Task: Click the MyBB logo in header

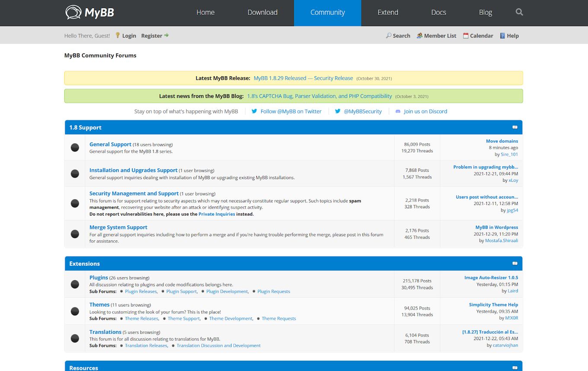Action: pyautogui.click(x=89, y=13)
